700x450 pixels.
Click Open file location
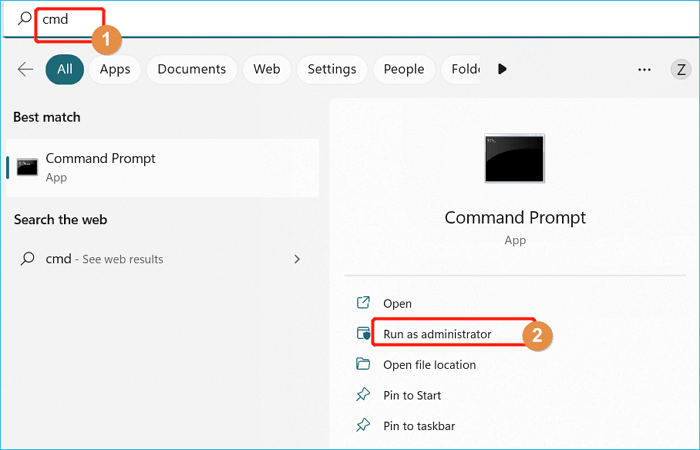tap(430, 365)
